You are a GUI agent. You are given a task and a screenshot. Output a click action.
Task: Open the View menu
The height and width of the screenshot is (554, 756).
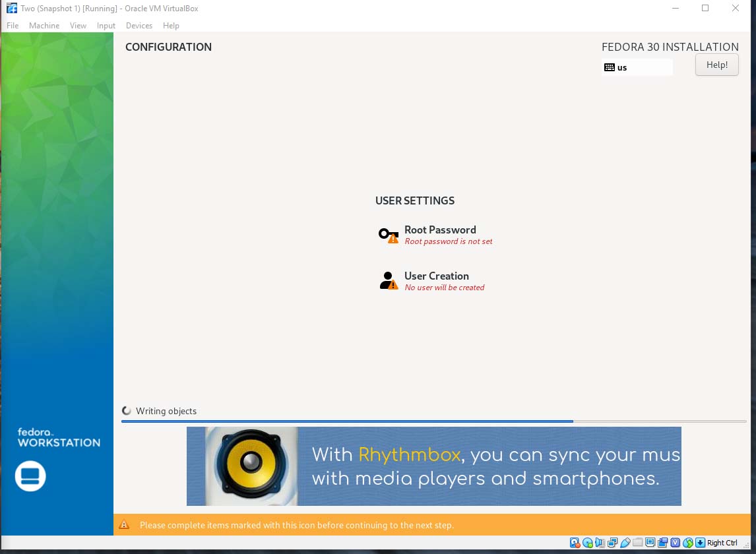[x=78, y=26]
